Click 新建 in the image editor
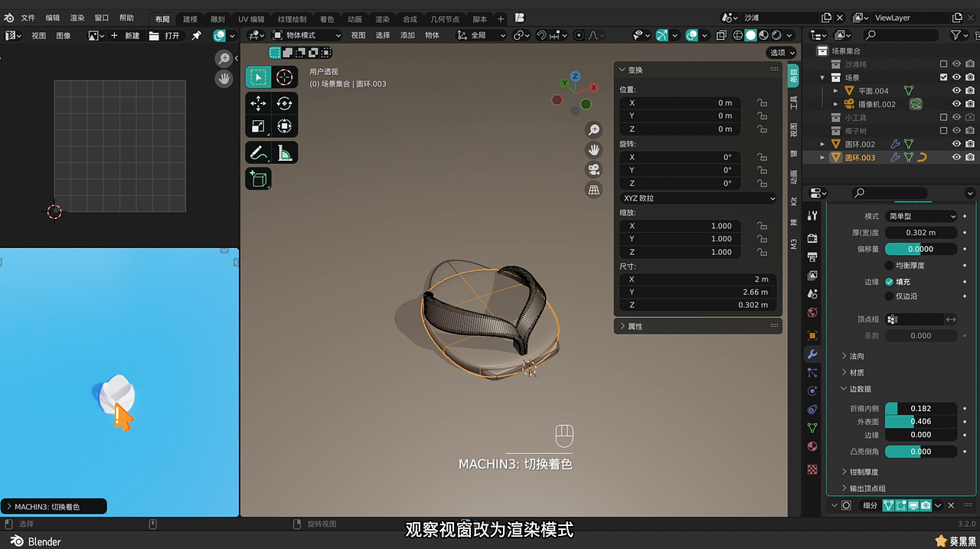This screenshot has height=549, width=980. 126,35
